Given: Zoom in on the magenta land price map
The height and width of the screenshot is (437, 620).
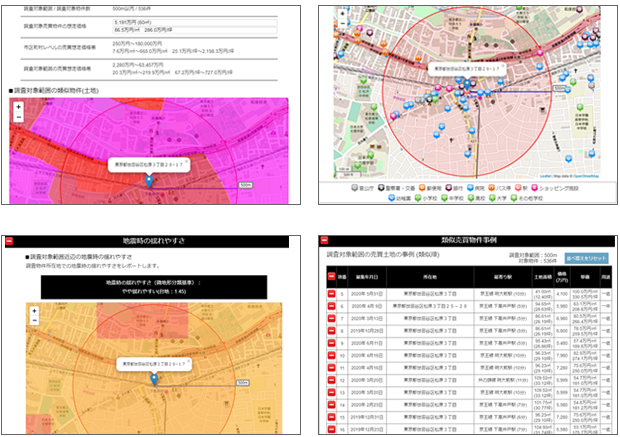Looking at the screenshot, I should point(17,105).
